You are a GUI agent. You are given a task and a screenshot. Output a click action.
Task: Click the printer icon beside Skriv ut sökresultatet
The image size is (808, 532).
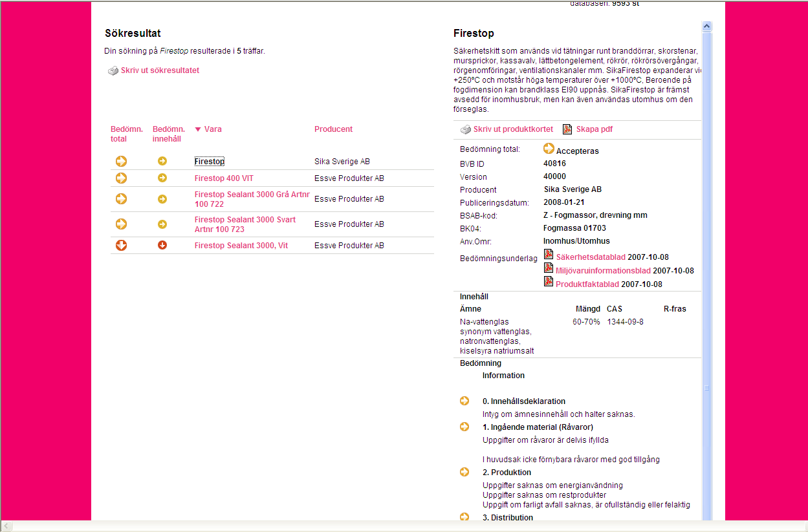(x=113, y=71)
